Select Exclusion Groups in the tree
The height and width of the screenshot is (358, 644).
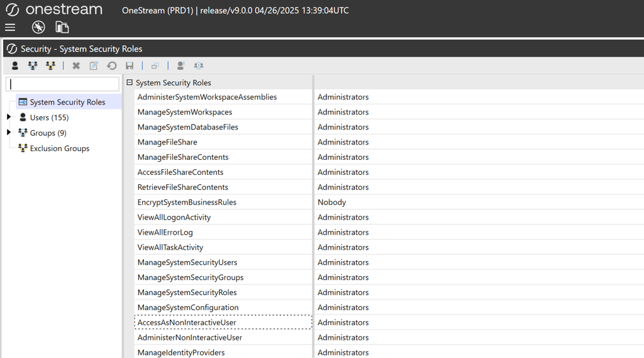[59, 148]
